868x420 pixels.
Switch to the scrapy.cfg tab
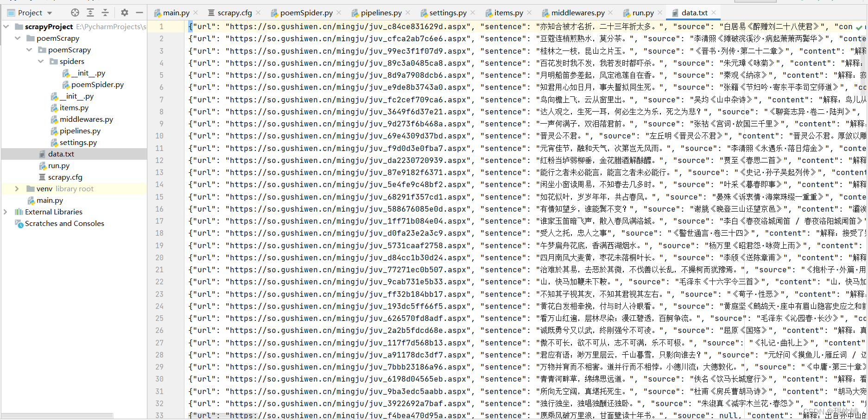tap(234, 13)
